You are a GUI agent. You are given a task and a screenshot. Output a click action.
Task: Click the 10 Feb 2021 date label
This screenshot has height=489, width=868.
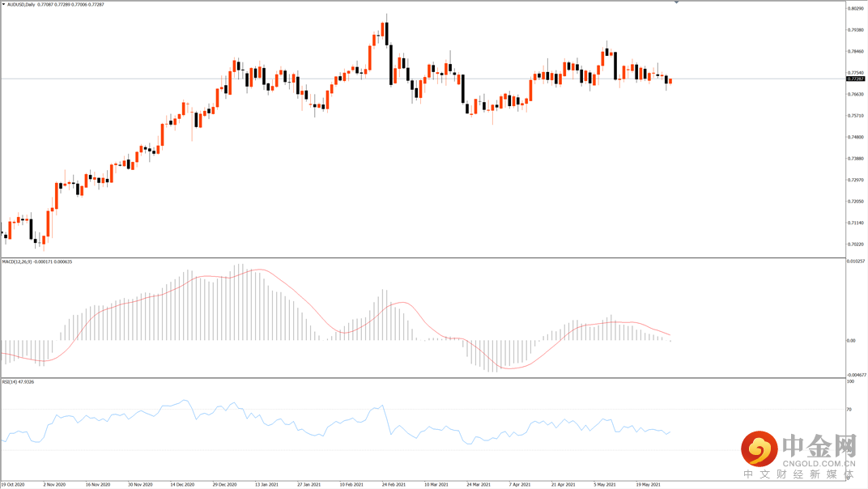(351, 485)
